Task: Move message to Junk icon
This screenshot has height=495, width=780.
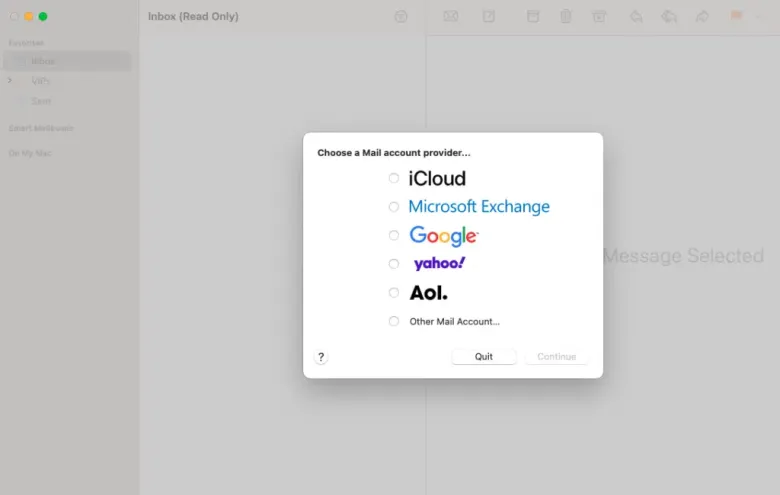Action: point(599,16)
